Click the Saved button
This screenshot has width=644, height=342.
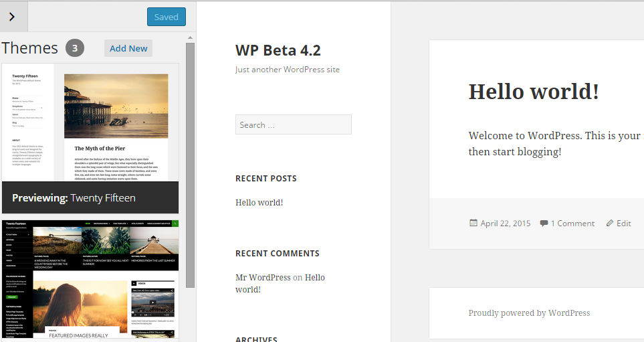coord(167,17)
